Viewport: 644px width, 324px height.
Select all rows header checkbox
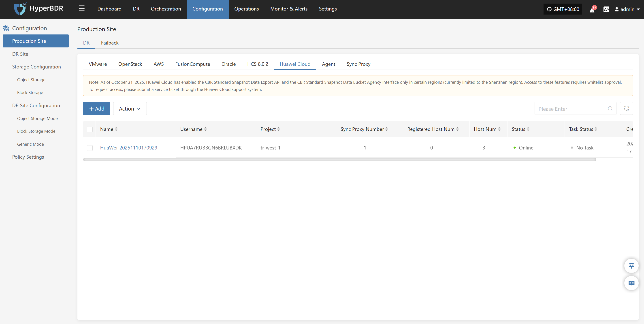pos(90,129)
